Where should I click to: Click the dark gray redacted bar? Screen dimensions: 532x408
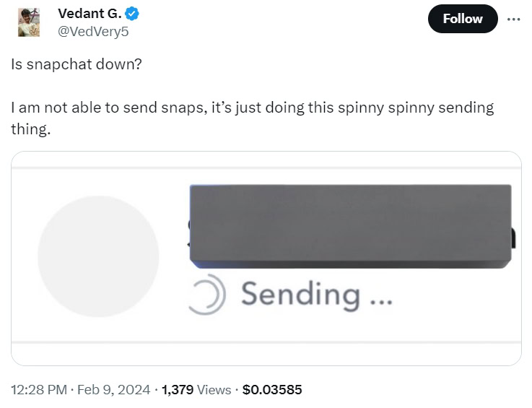pyautogui.click(x=350, y=225)
